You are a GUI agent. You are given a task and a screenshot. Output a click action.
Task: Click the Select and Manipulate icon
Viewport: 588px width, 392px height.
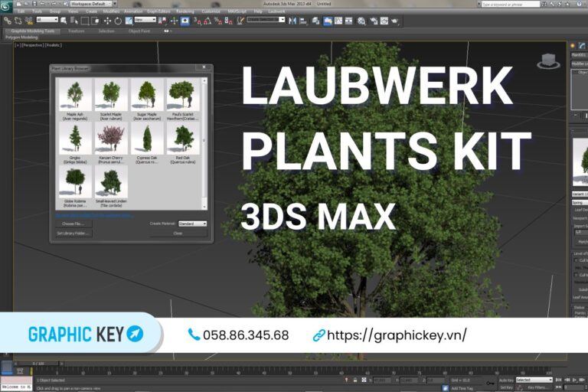tap(174, 21)
